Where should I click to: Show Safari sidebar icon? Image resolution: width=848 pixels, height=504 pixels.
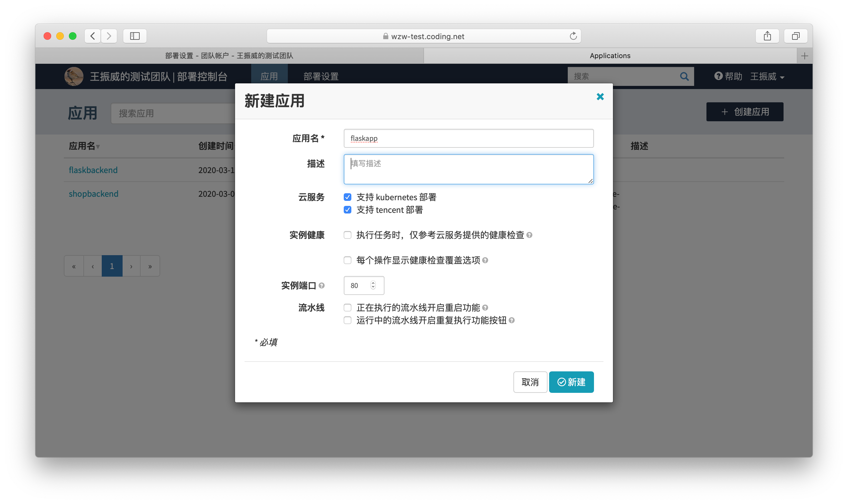click(135, 36)
